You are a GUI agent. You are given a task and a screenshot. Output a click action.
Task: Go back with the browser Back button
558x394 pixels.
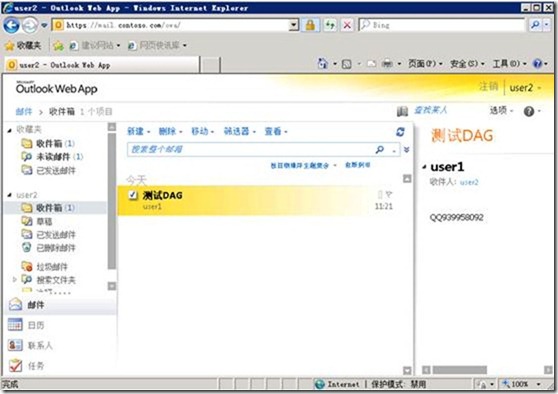tap(11, 26)
